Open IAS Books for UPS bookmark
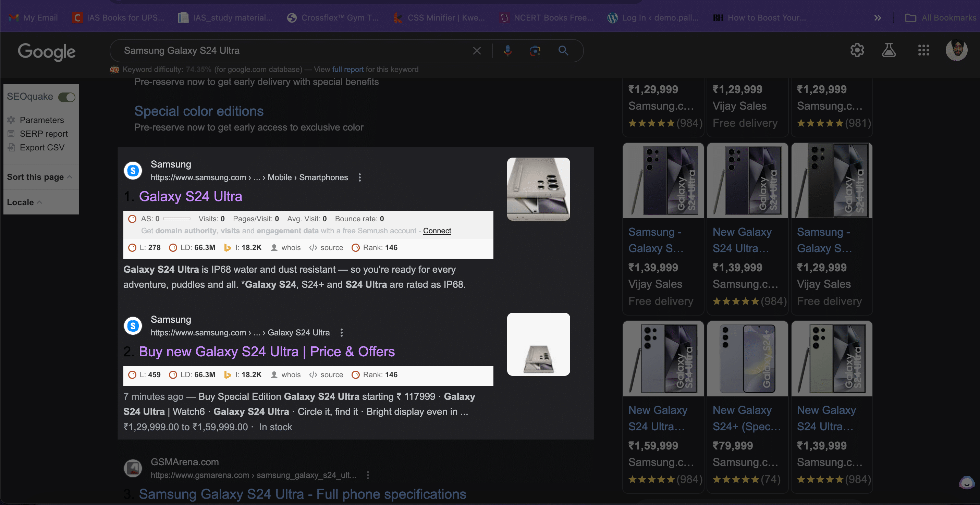Image resolution: width=980 pixels, height=505 pixels. [118, 17]
